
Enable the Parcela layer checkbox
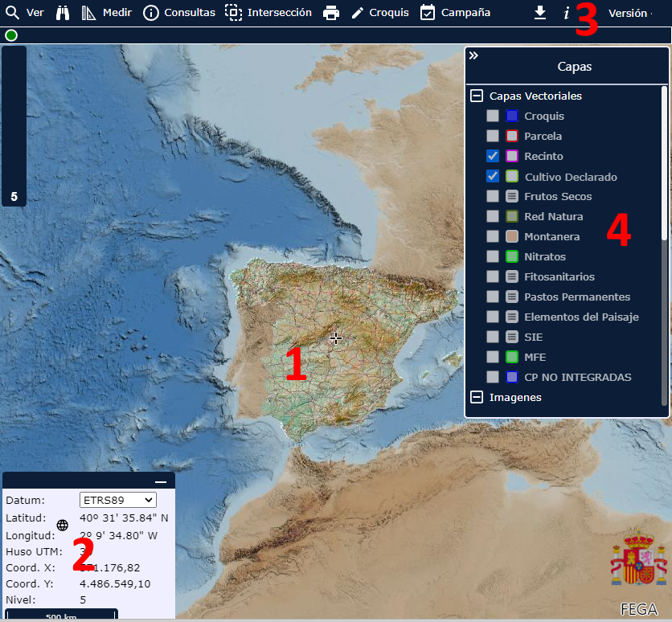493,136
